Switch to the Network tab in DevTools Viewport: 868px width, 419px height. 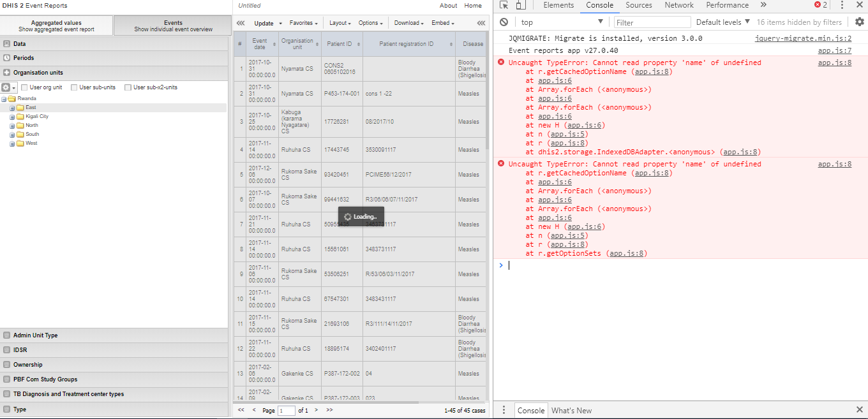coord(678,5)
